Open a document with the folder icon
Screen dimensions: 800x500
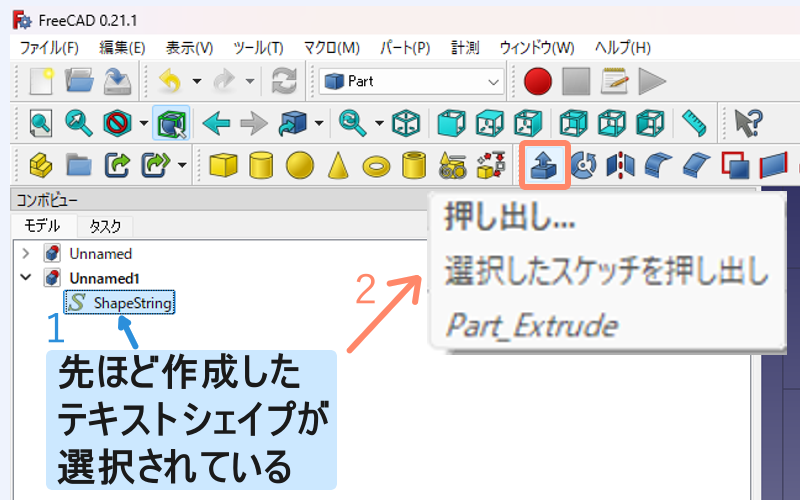coord(79,81)
